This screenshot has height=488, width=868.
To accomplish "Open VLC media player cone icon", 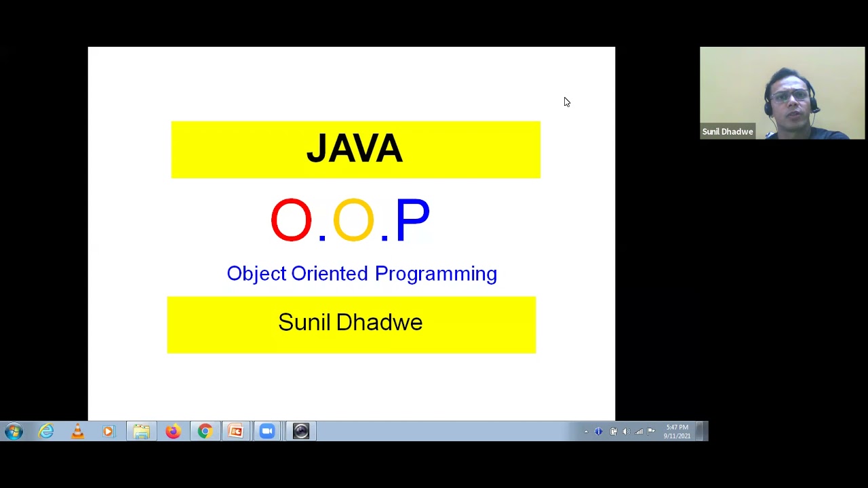I will click(77, 431).
